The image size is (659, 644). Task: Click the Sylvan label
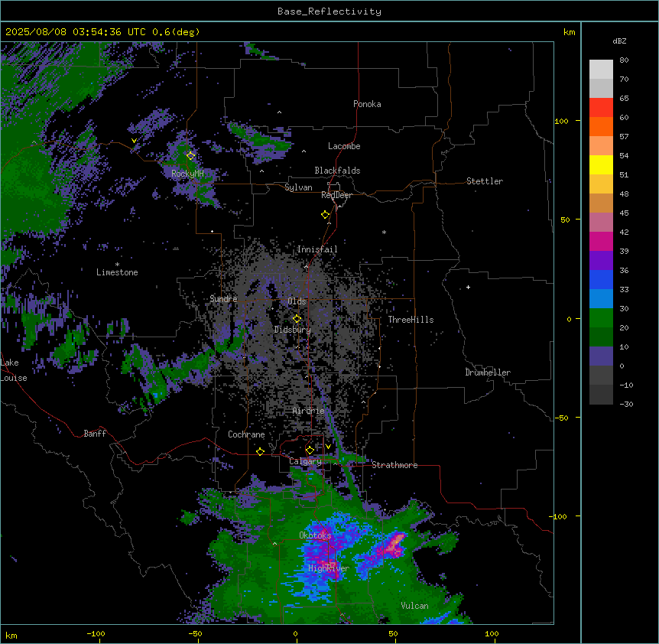click(x=298, y=187)
